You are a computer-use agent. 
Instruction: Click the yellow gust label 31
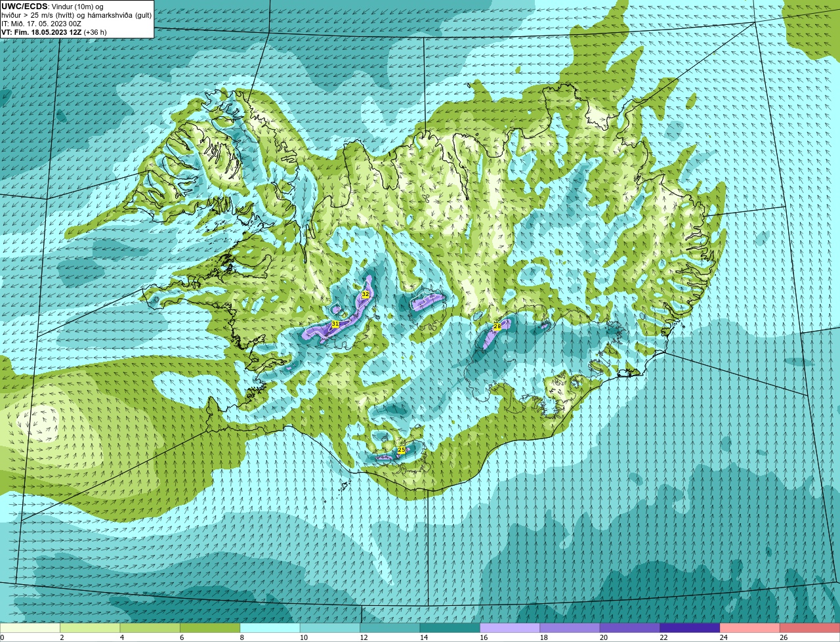[335, 324]
